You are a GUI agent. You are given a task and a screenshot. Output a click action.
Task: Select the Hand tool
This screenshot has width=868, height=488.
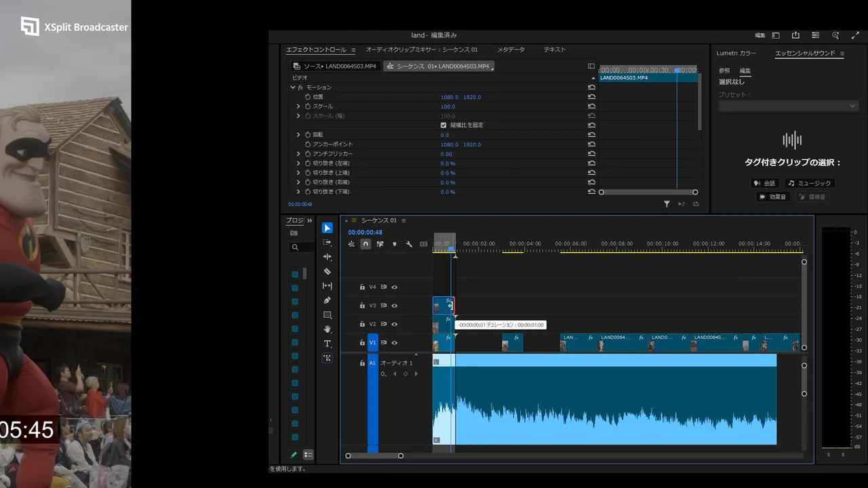click(x=328, y=329)
